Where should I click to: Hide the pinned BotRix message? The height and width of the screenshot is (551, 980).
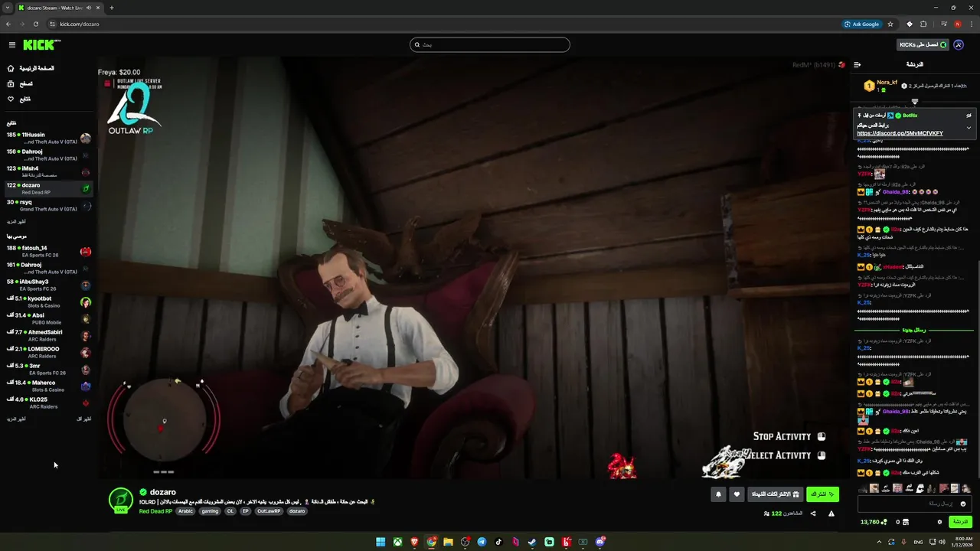tap(969, 116)
